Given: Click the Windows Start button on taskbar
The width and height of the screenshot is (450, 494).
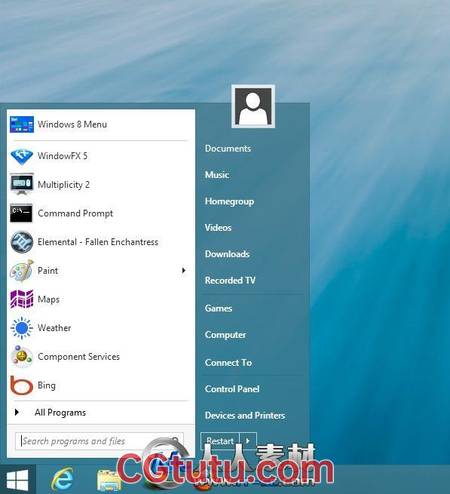Looking at the screenshot, I should [x=17, y=480].
